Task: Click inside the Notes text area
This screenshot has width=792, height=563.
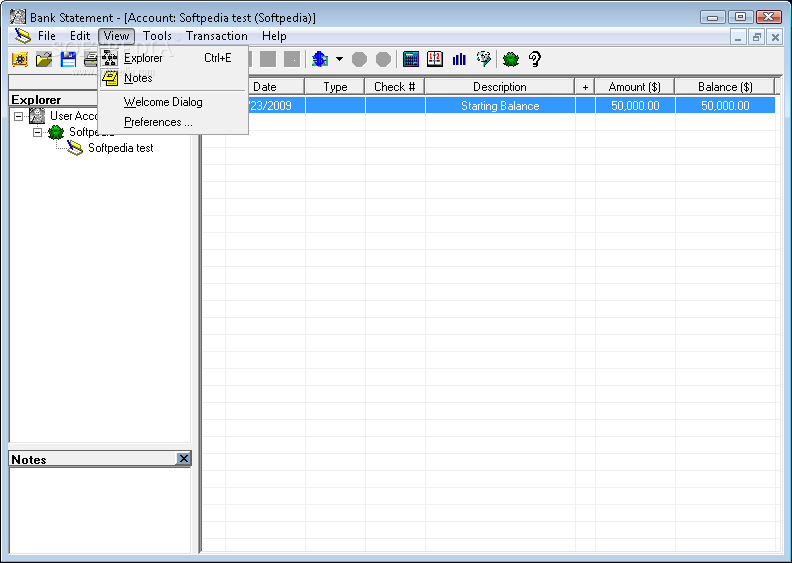Action: pyautogui.click(x=100, y=510)
